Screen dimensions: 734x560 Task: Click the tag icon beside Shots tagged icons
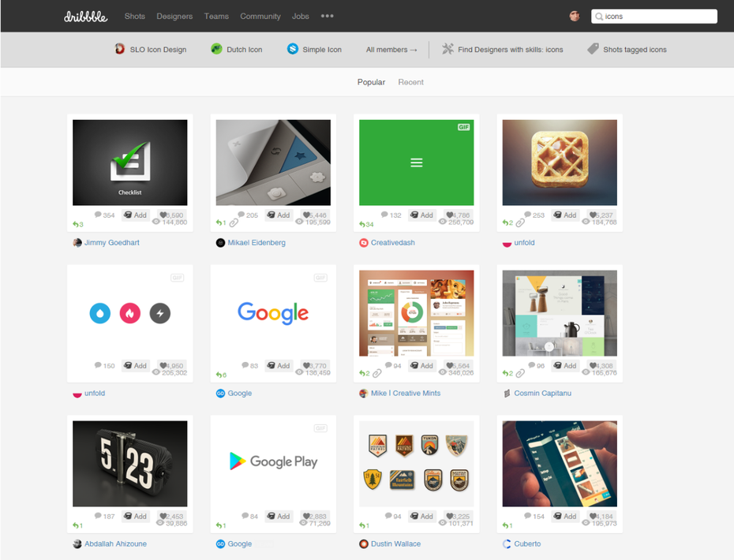click(593, 49)
